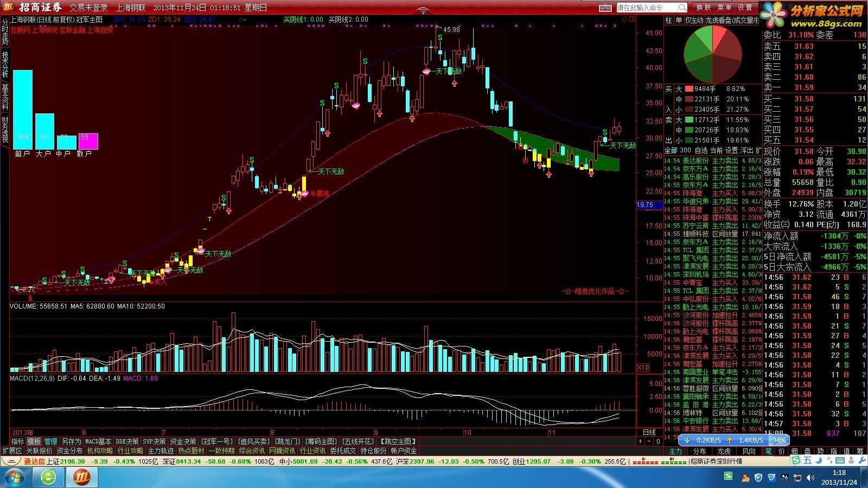Switch to 筹码主图 template
868x488 pixels.
coord(321,441)
